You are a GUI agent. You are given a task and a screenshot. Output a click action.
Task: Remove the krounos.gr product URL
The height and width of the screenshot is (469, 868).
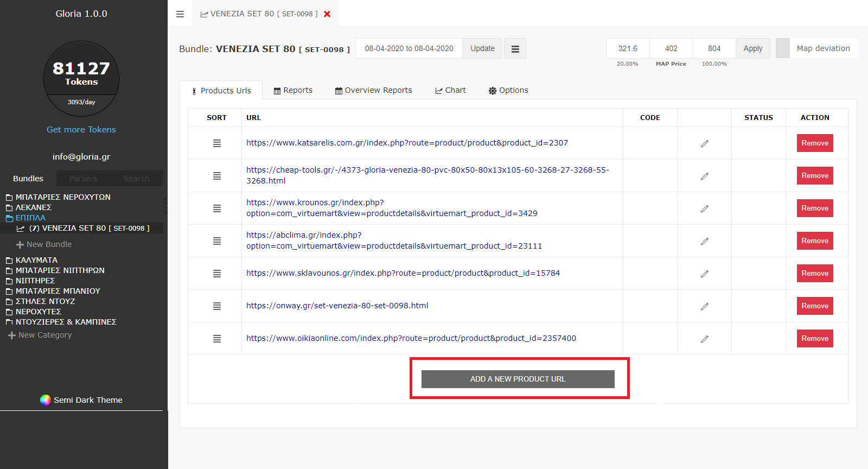(x=814, y=208)
